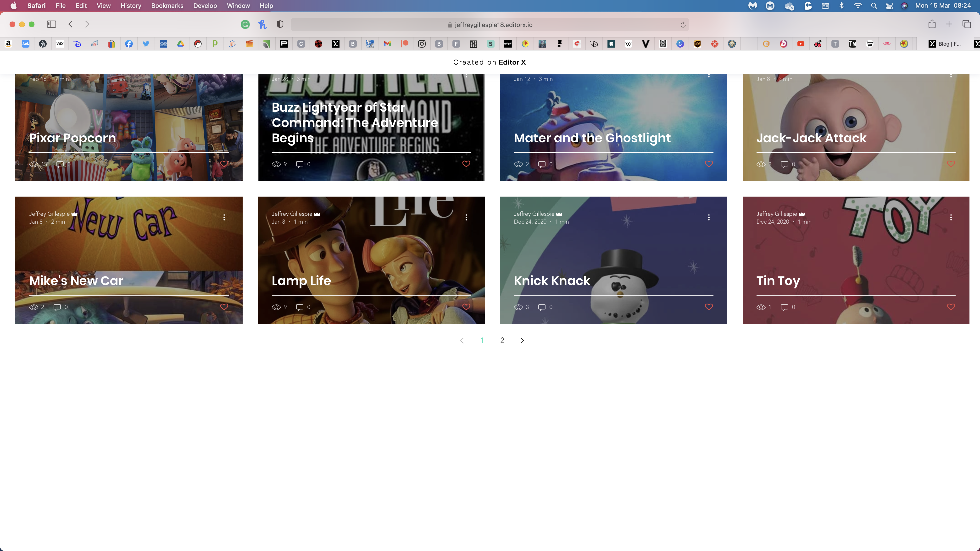Screen dimensions: 980x551
Task: Open the Facebook bookmark favicon
Action: pos(129,44)
